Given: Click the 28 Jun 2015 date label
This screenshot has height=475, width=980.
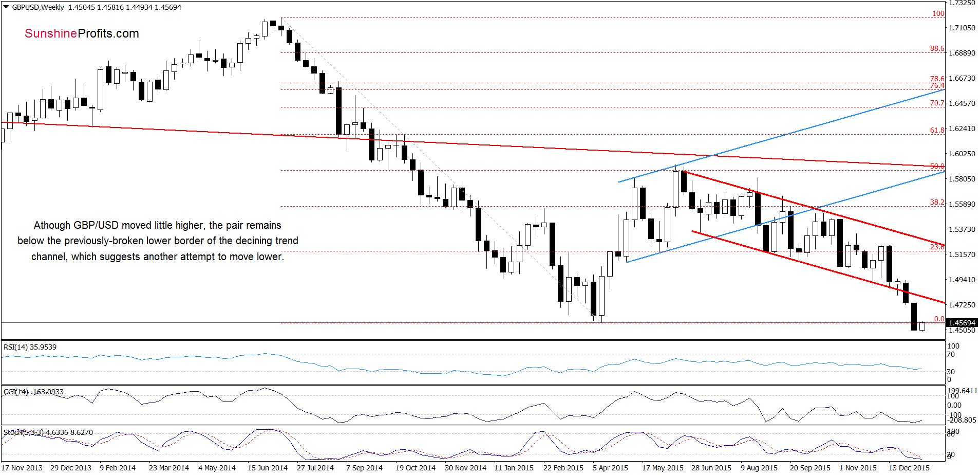Looking at the screenshot, I should 711,468.
